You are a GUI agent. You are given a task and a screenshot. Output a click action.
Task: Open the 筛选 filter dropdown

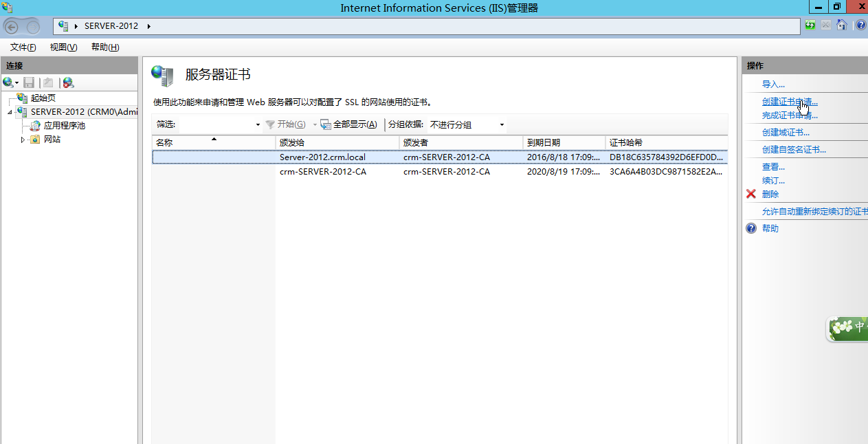(258, 124)
